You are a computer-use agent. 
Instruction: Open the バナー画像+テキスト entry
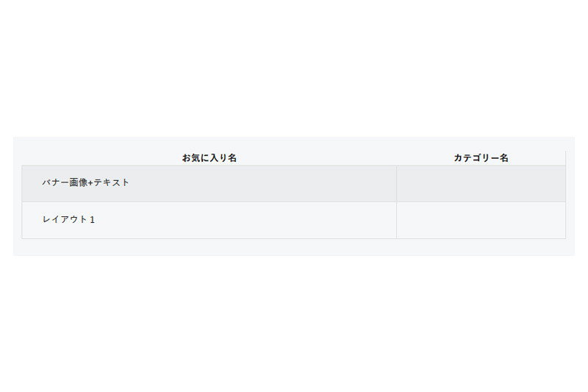[85, 183]
